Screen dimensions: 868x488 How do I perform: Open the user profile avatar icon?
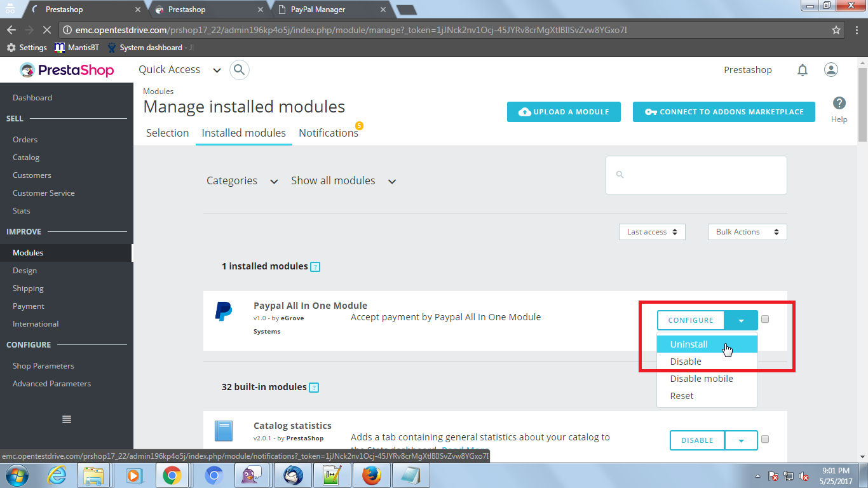[x=831, y=70]
